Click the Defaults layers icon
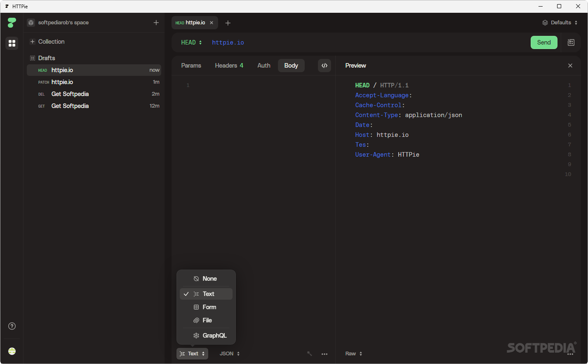The image size is (588, 364). pos(545,23)
